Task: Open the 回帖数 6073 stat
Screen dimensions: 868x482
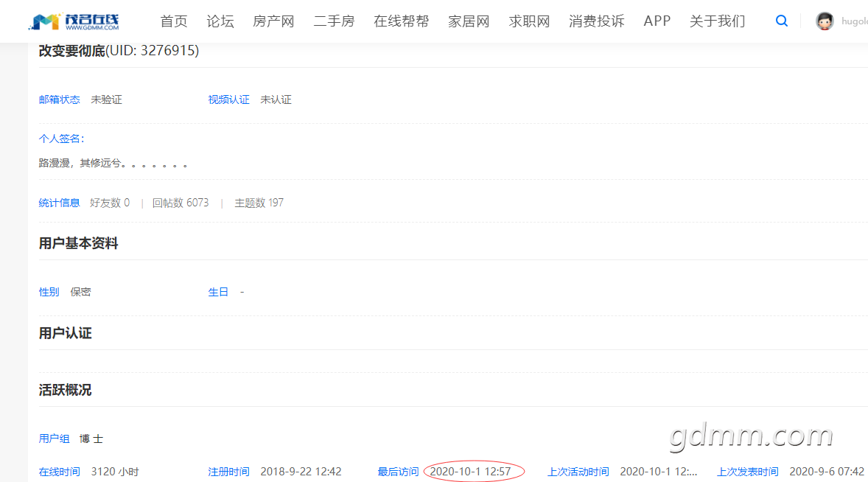Action: (181, 203)
